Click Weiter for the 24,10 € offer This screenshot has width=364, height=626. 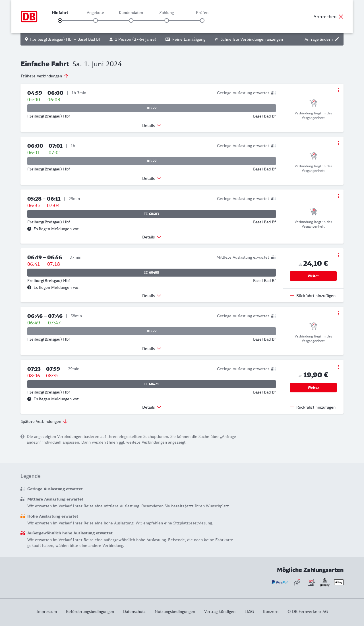313,276
